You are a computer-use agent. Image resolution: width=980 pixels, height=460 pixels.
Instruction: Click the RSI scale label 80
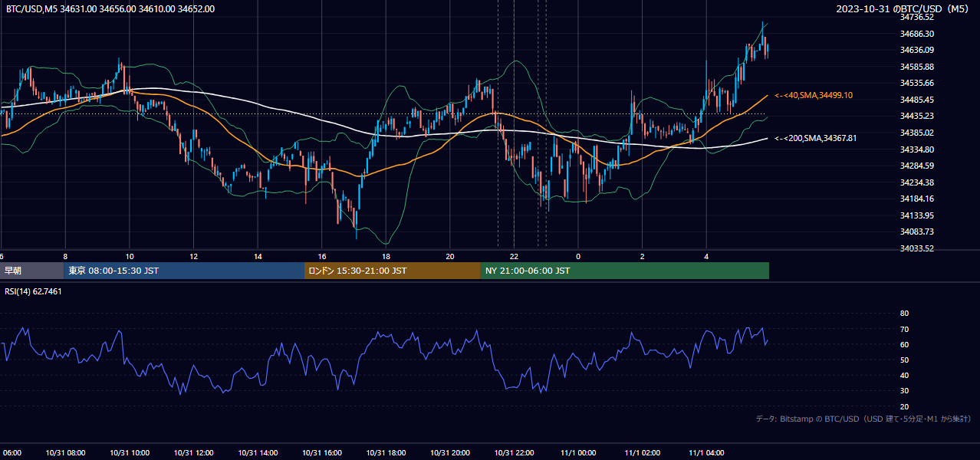904,314
